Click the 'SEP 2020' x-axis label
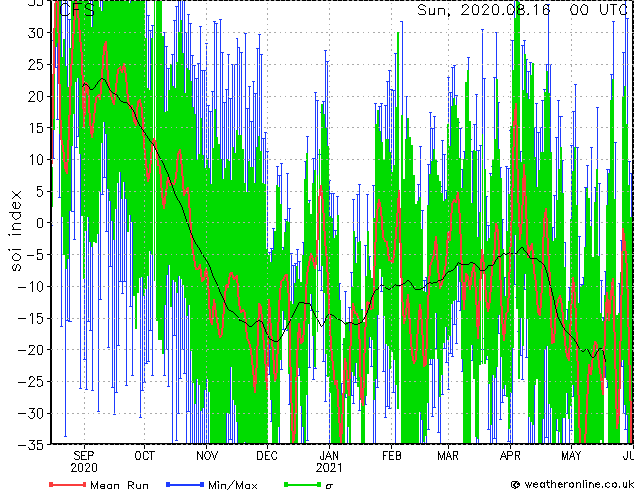This screenshot has height=490, width=634. 84,461
